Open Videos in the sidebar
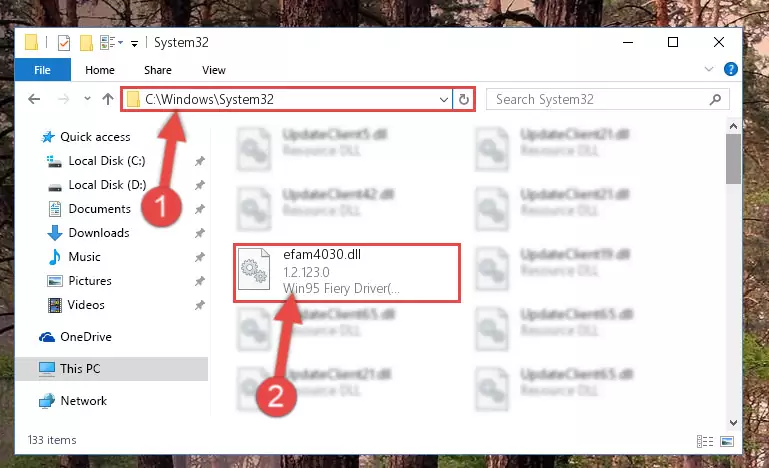 click(x=86, y=305)
